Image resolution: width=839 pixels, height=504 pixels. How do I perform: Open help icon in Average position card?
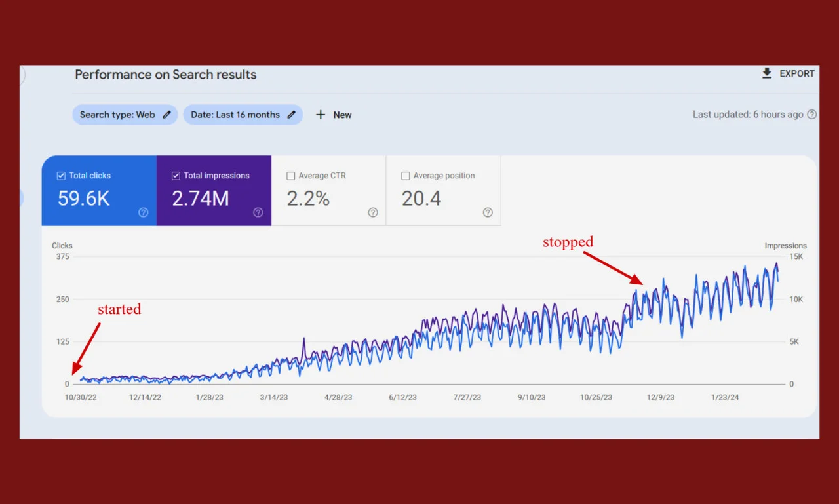pos(487,212)
